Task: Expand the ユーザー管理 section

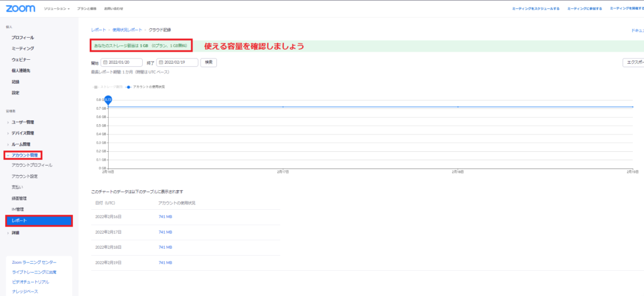Action: (23, 122)
